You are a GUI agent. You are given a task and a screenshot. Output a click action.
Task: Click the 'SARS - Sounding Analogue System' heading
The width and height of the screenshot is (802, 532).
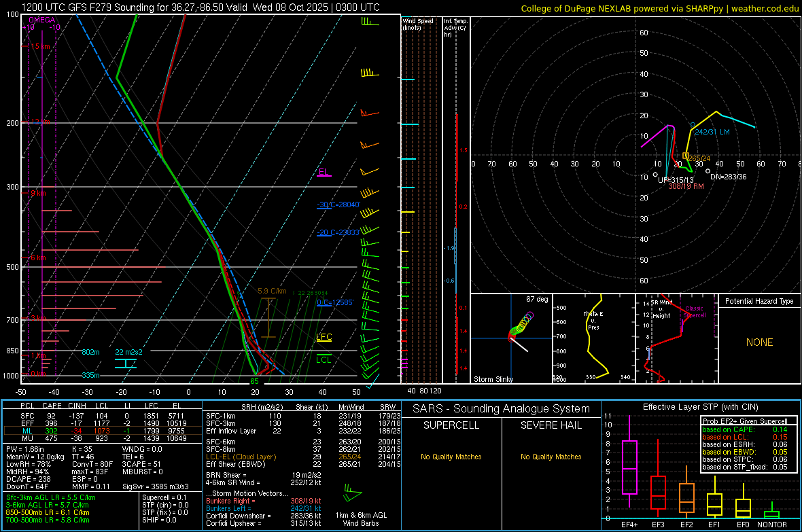tap(501, 409)
